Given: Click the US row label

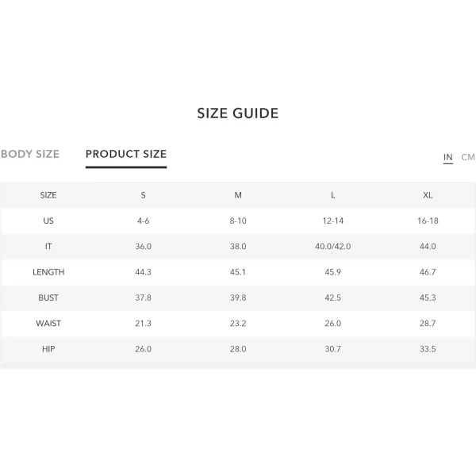Looking at the screenshot, I should click(48, 221).
